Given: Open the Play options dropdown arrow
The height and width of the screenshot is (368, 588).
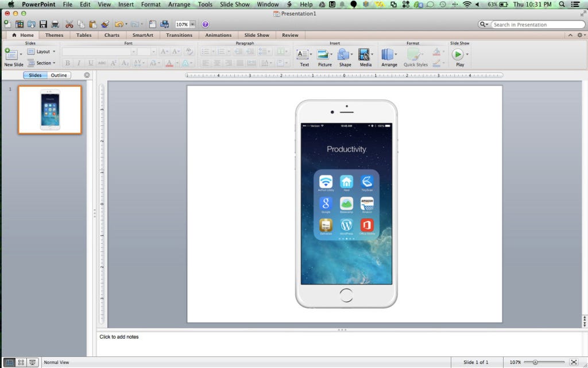Looking at the screenshot, I should click(467, 55).
